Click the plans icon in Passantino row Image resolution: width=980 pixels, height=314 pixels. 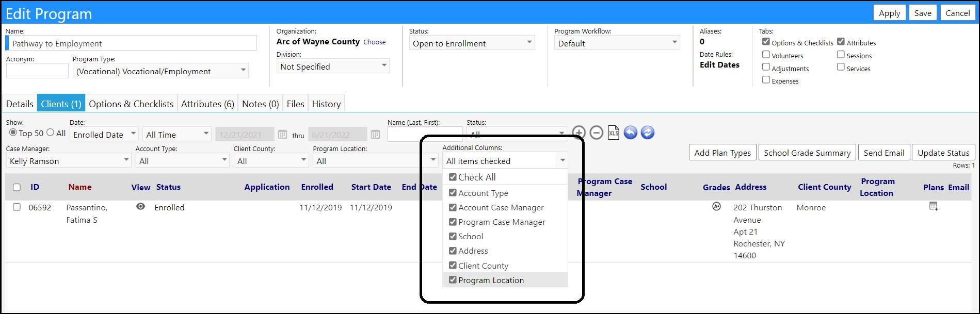pyautogui.click(x=934, y=206)
